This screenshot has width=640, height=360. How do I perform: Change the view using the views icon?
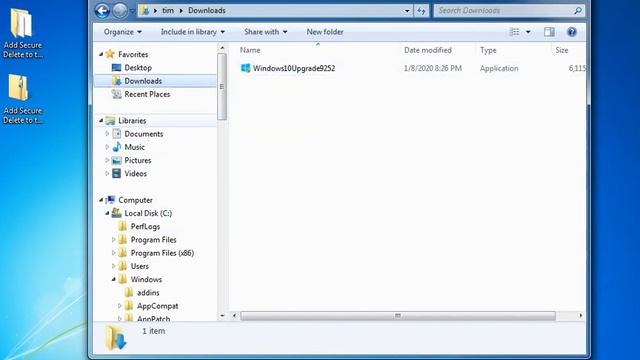(x=515, y=32)
